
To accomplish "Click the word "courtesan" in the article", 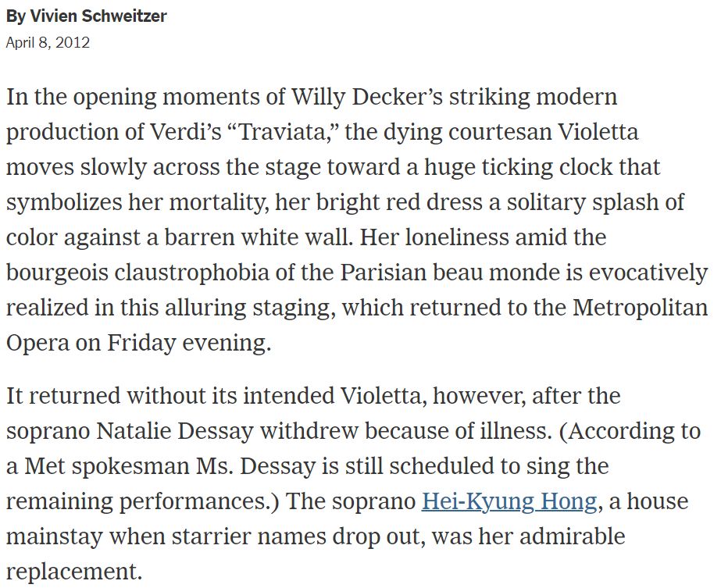I will tap(500, 132).
